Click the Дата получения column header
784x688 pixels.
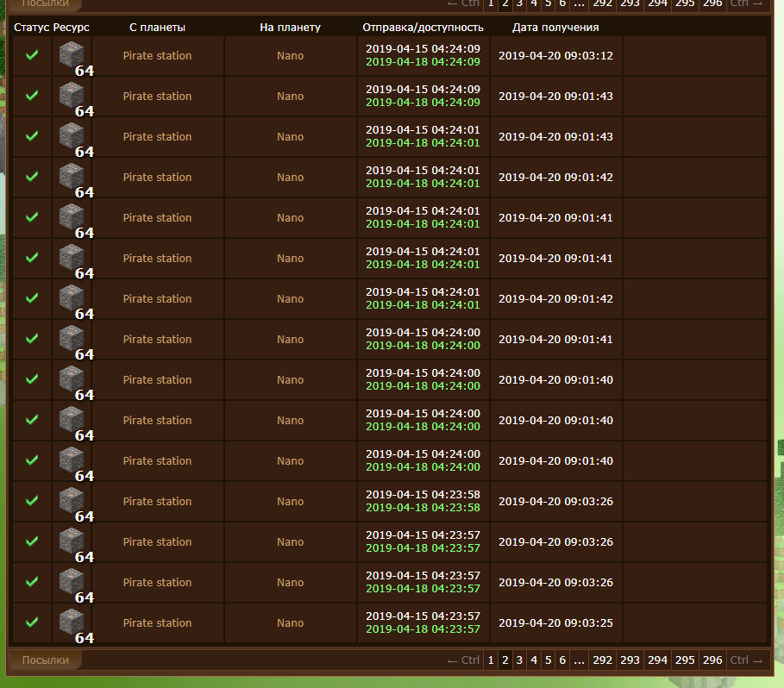pos(555,28)
